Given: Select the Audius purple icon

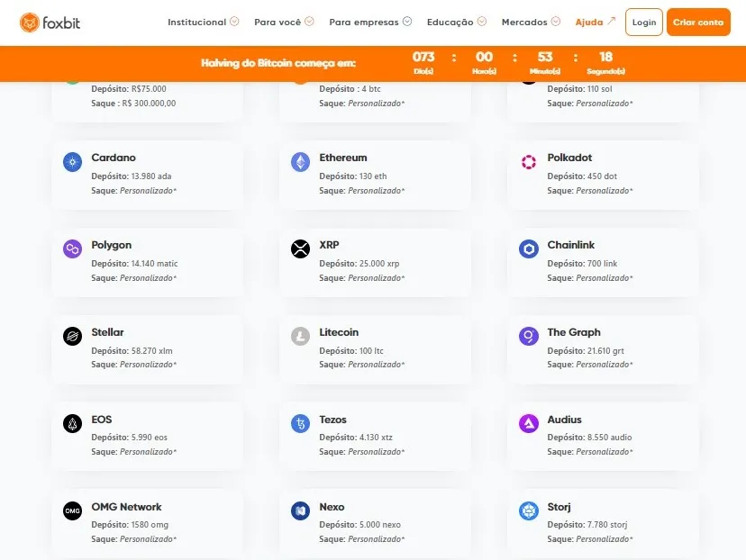Looking at the screenshot, I should [x=529, y=423].
